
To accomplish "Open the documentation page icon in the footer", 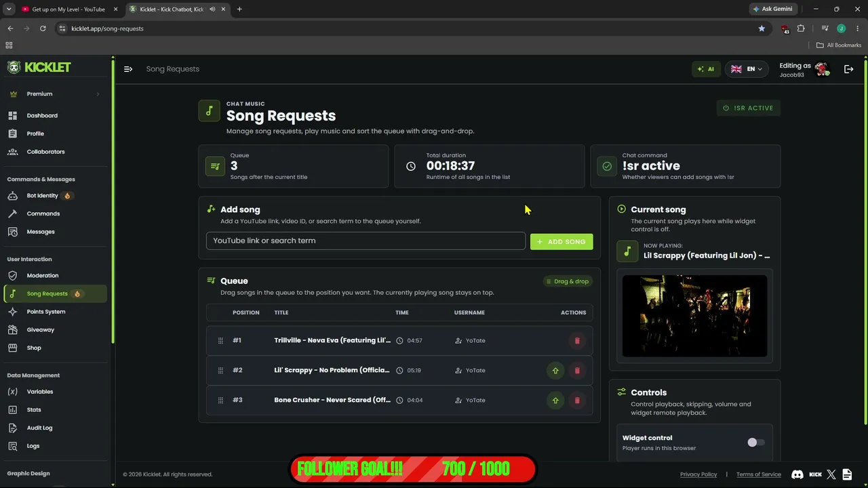I will tap(847, 474).
